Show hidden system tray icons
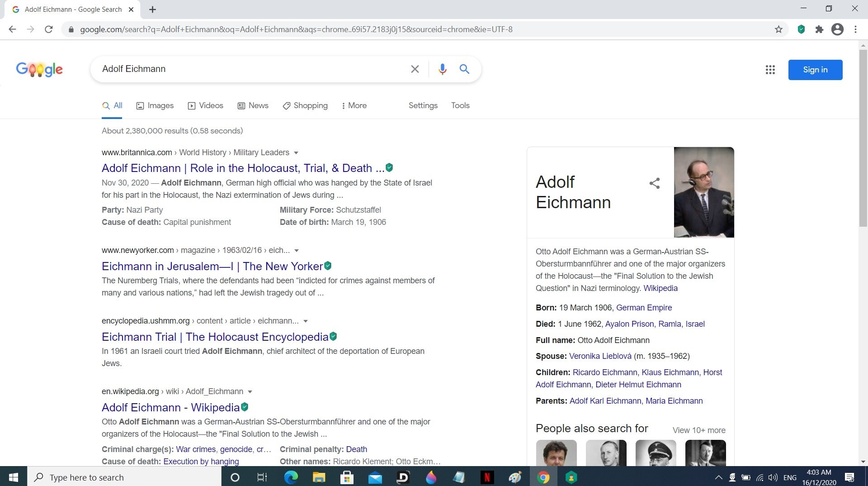868x486 pixels. tap(718, 477)
